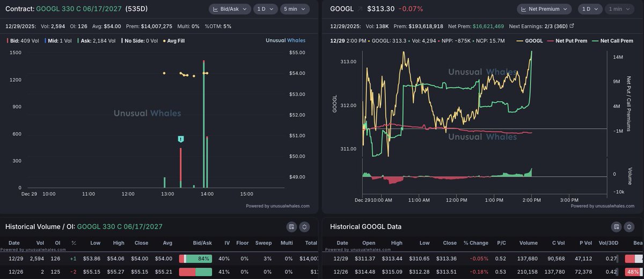The width and height of the screenshot is (644, 279).
Task: Click the Bid/Ask bar for 12/26 row
Action: click(195, 271)
